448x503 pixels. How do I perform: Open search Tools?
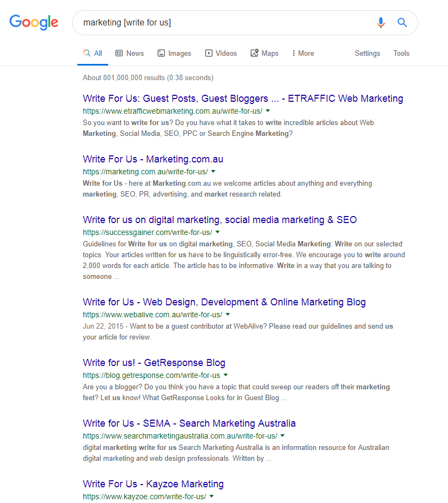point(401,53)
